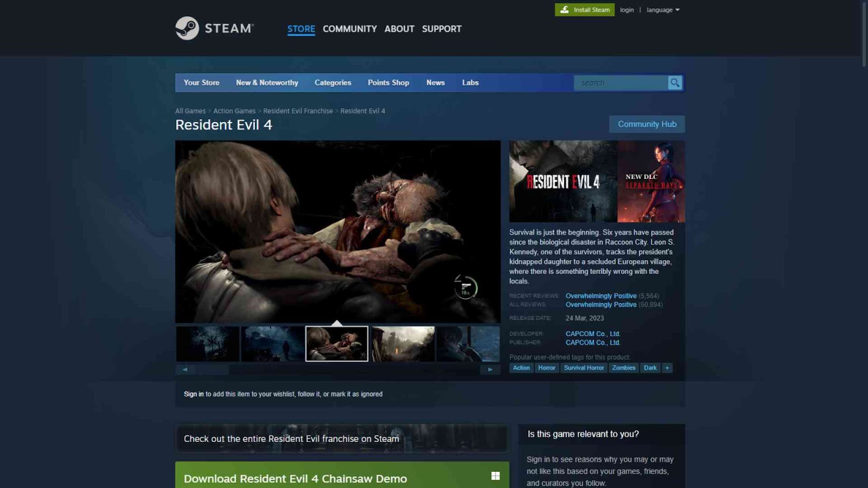Go to the ABOUT page
The width and height of the screenshot is (868, 488).
click(x=399, y=29)
